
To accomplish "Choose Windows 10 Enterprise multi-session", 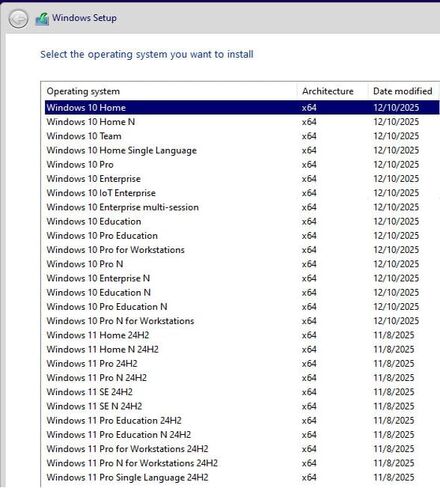I will tap(242, 207).
